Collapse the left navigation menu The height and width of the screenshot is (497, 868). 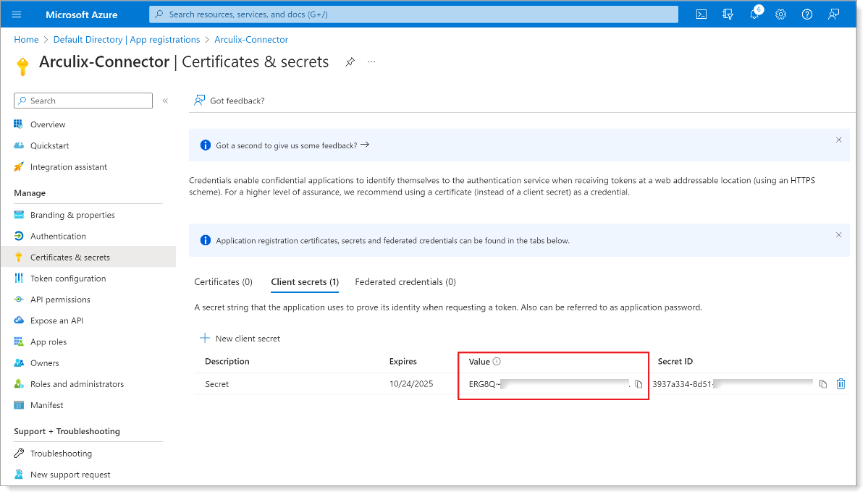pyautogui.click(x=165, y=101)
